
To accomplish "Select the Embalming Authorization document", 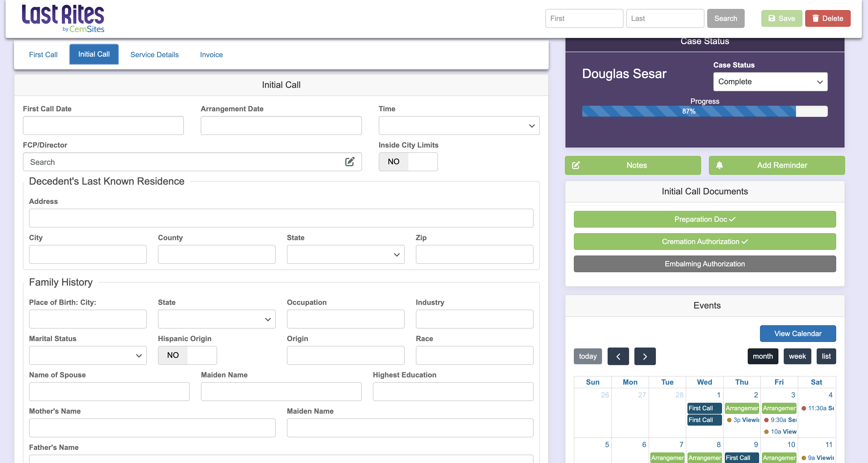I will 704,264.
